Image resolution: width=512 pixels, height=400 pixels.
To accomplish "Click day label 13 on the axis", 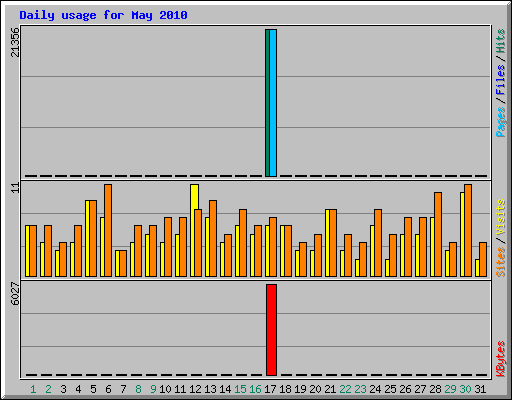I will point(210,389).
